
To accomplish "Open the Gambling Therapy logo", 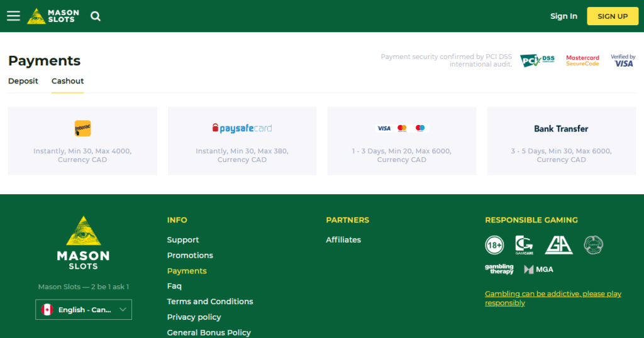I will pyautogui.click(x=499, y=269).
